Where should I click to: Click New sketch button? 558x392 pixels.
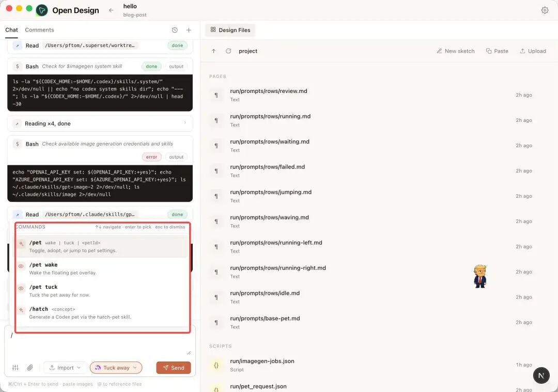456,51
